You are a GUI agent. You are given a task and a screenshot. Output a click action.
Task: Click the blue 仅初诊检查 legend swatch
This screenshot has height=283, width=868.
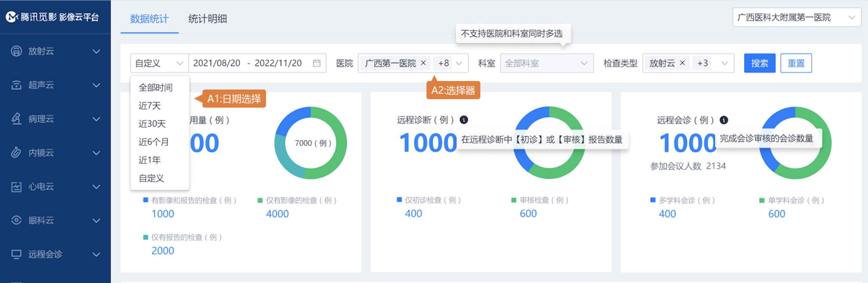pos(399,200)
